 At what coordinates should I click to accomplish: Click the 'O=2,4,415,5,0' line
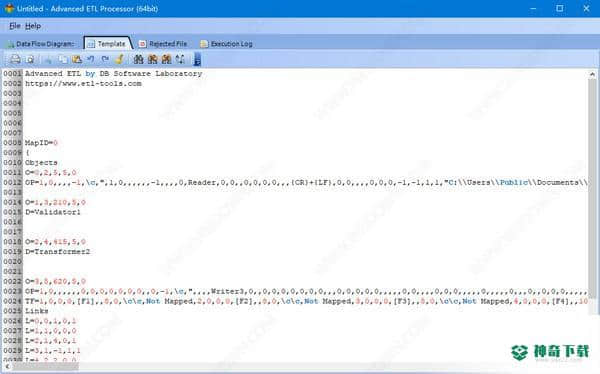click(x=55, y=242)
